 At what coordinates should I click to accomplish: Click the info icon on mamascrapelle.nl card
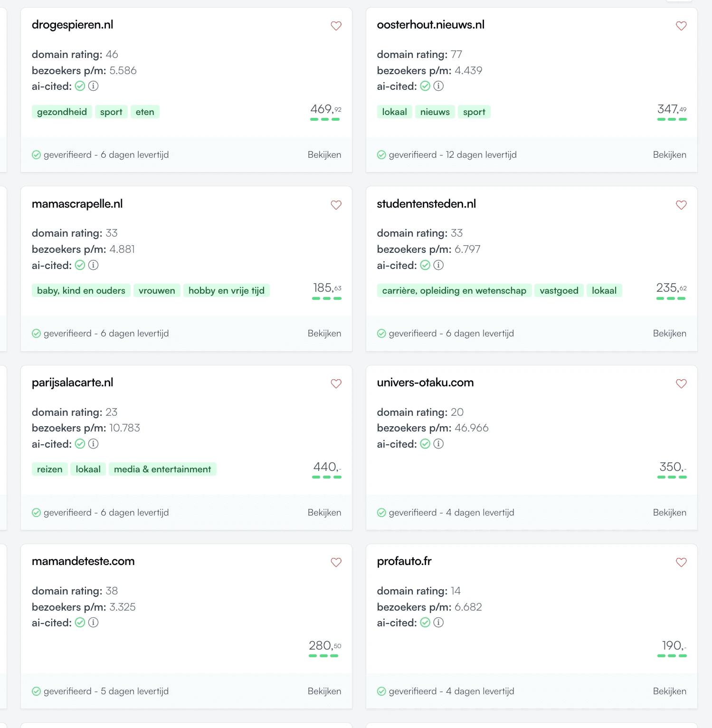click(94, 265)
